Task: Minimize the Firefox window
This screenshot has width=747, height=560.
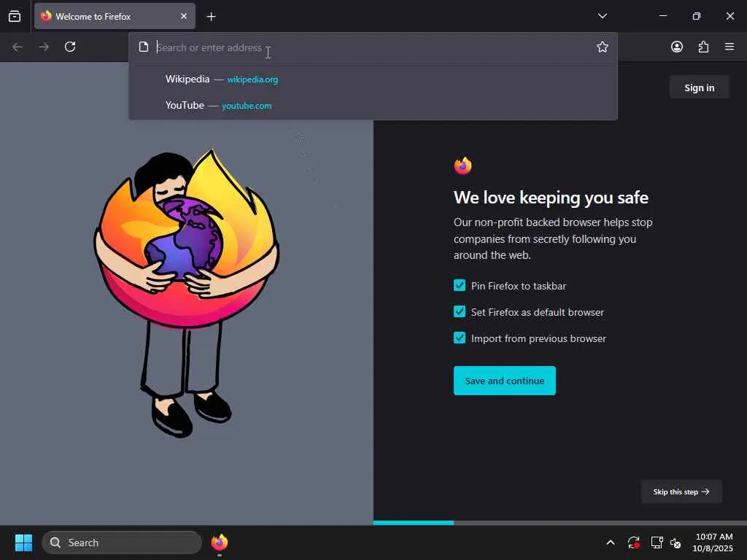Action: point(662,16)
